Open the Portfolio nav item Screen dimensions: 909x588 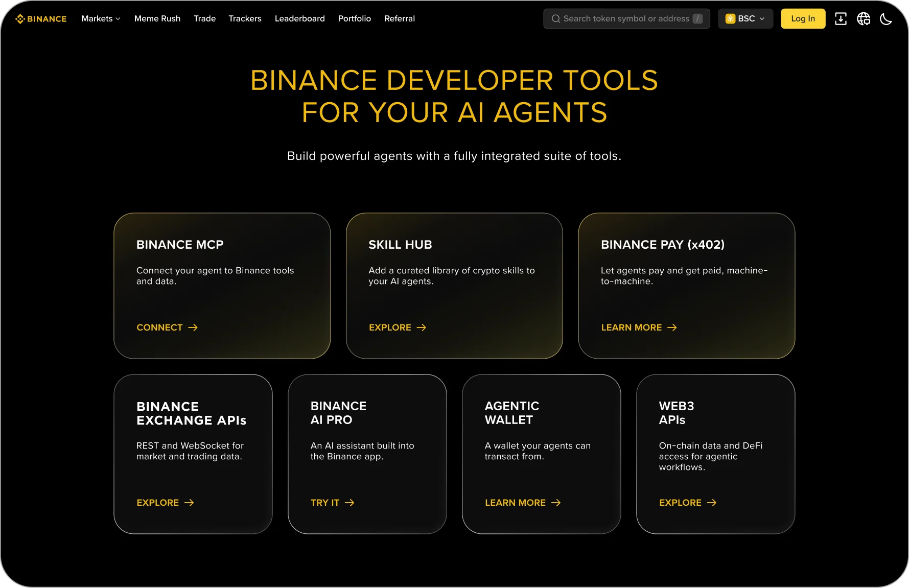coord(355,19)
